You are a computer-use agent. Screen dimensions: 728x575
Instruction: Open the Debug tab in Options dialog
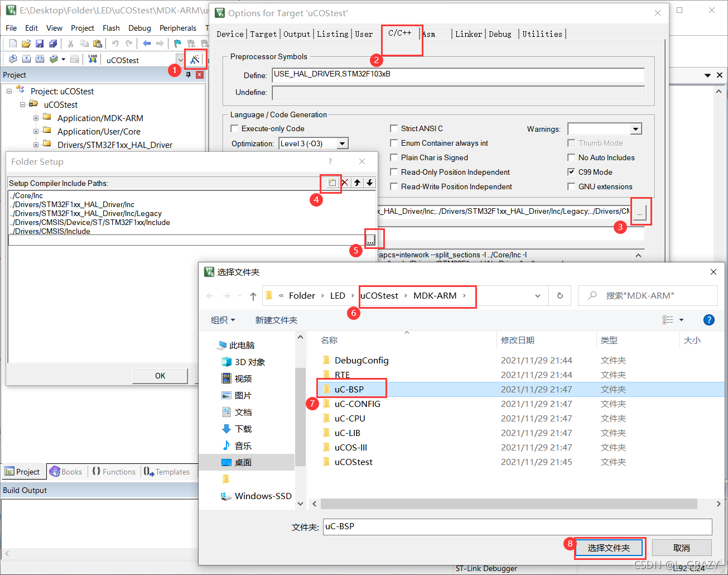[x=500, y=34]
